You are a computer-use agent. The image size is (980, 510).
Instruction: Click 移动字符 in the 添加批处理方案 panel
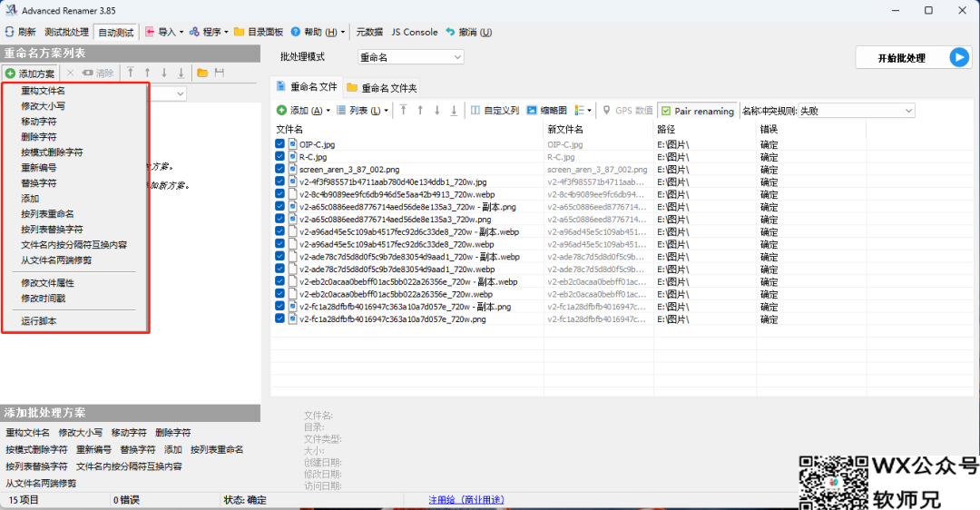click(129, 433)
